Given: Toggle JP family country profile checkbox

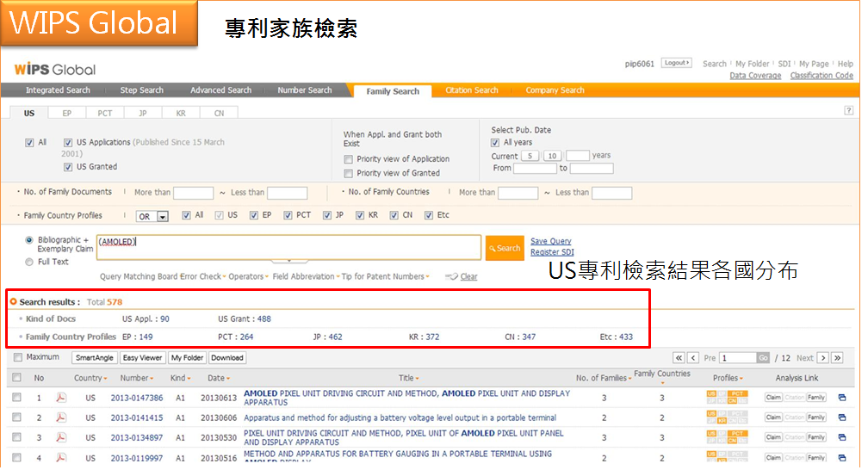Looking at the screenshot, I should point(327,215).
